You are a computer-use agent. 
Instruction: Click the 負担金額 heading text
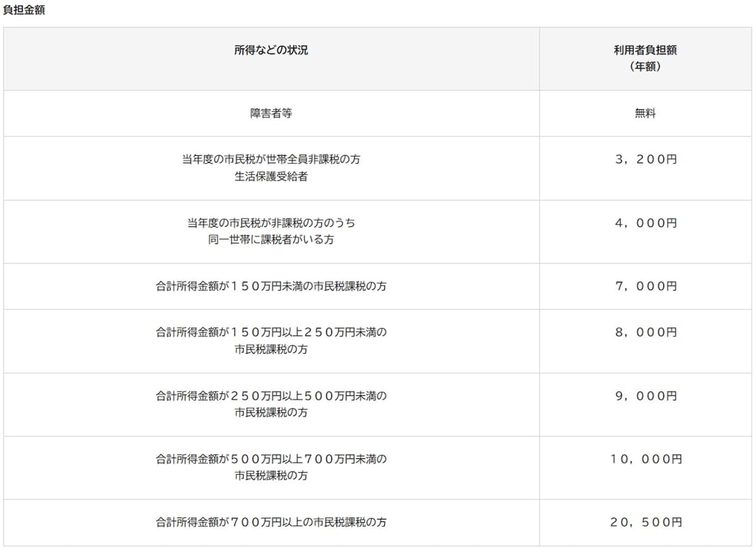[x=24, y=10]
